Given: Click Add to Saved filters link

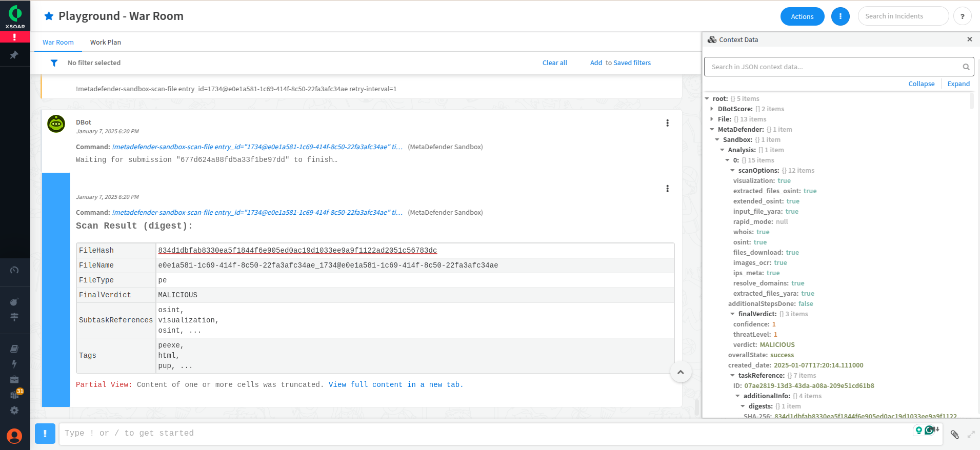Looking at the screenshot, I should pos(621,63).
